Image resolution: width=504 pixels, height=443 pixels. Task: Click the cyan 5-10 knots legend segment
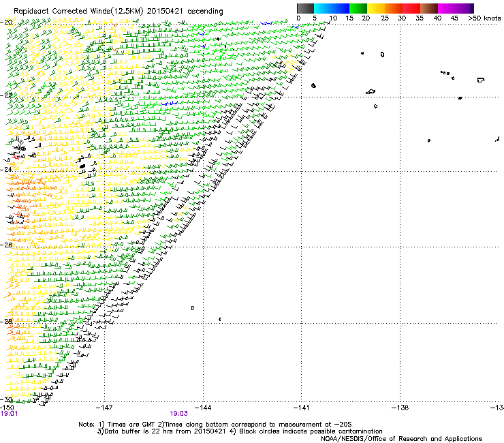coord(323,8)
